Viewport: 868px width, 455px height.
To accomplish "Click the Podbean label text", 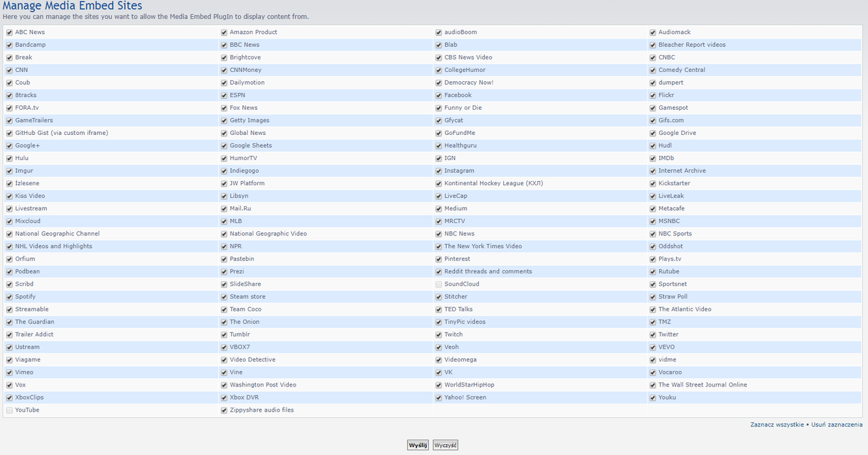I will 27,271.
